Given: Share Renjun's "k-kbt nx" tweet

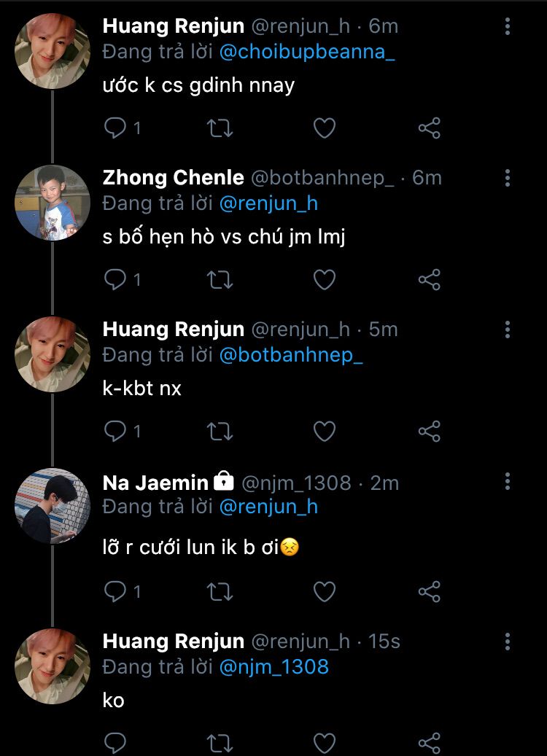Looking at the screenshot, I should point(430,431).
